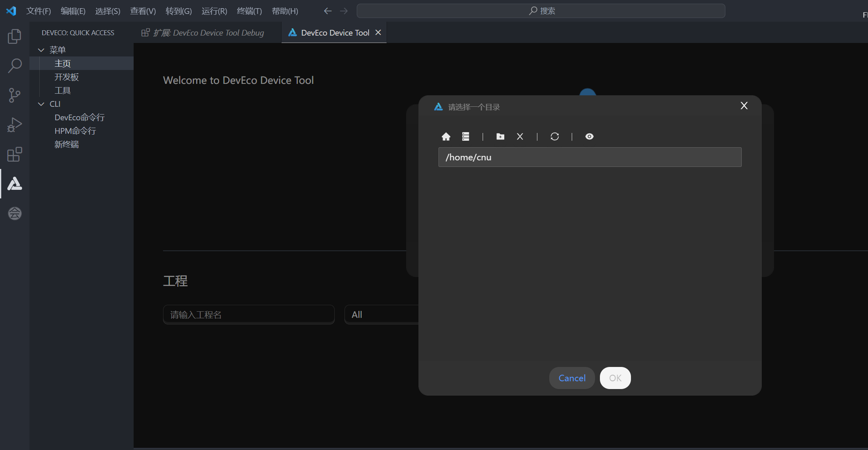Open the 文件(F) menu
The image size is (868, 450).
pyautogui.click(x=38, y=11)
